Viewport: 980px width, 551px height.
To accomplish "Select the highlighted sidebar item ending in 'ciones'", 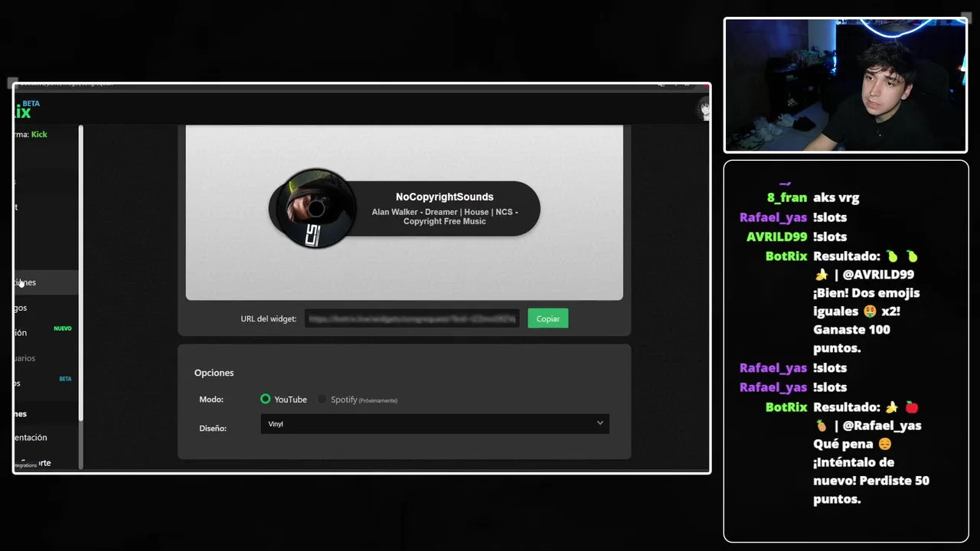I will pos(46,282).
